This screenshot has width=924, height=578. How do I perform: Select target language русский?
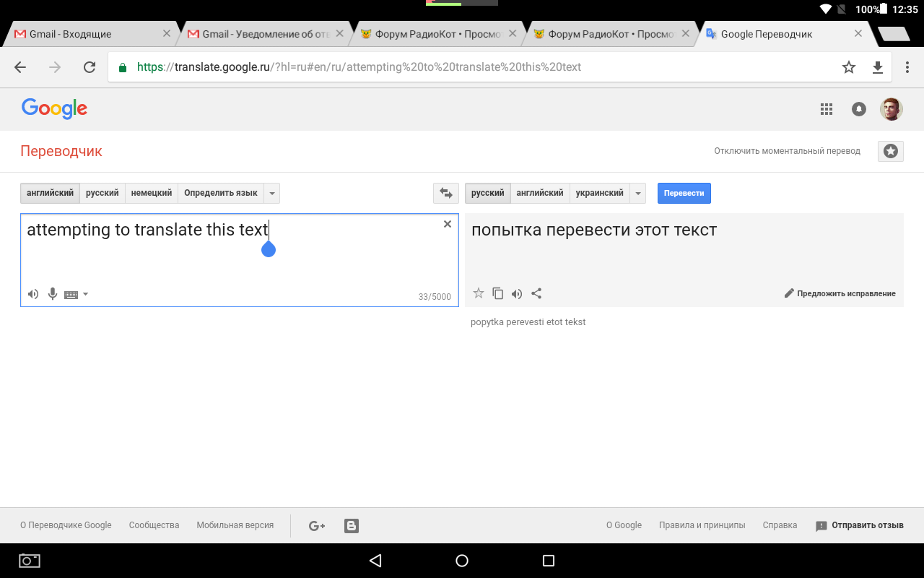tap(488, 193)
